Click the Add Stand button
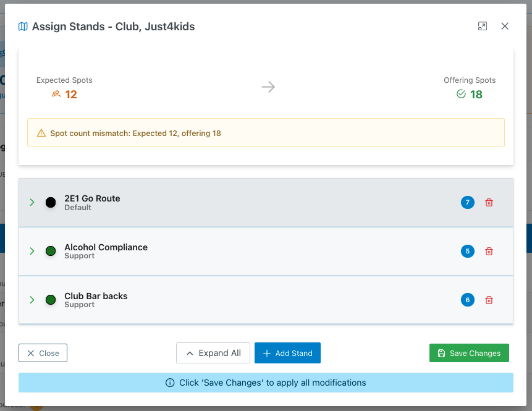The width and height of the screenshot is (532, 411). pos(287,353)
